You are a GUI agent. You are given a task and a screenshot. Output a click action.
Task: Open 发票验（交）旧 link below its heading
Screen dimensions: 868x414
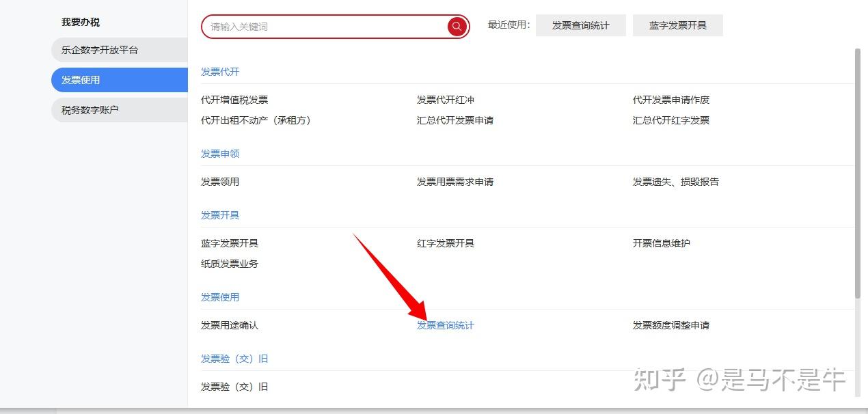click(234, 387)
